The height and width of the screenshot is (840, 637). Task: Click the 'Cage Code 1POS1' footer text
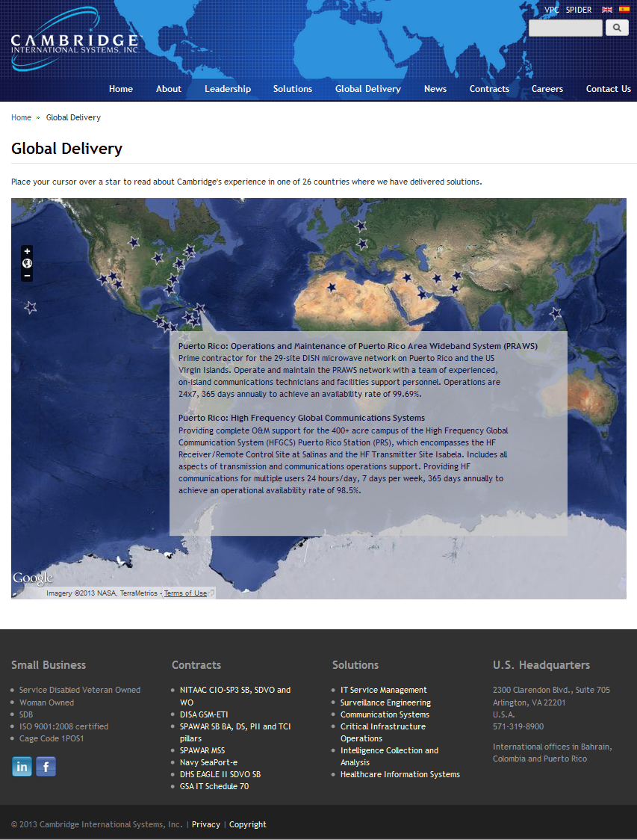(52, 738)
